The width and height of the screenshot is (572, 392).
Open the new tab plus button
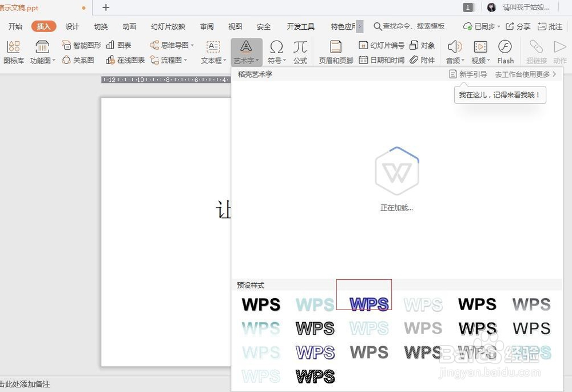tap(106, 7)
